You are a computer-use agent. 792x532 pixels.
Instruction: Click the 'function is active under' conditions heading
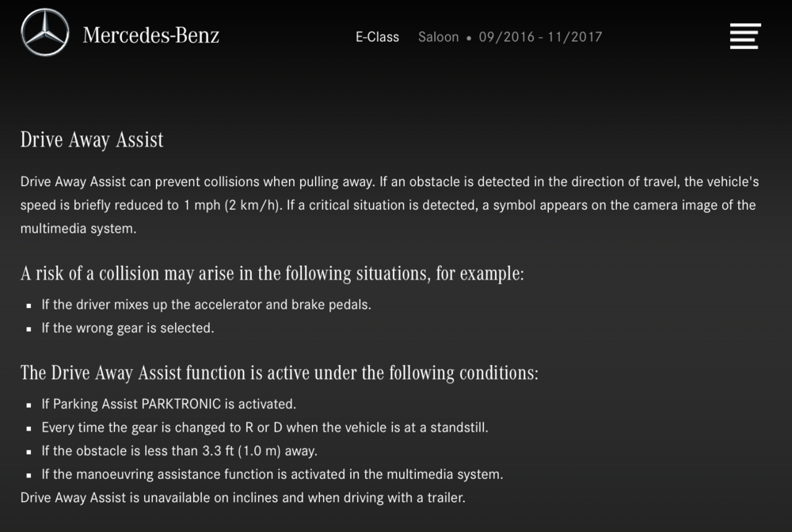coord(279,373)
